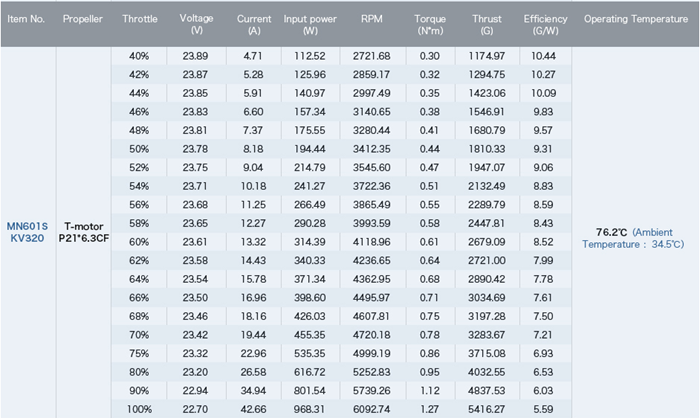Select the Thrust (G) column header
The height and width of the screenshot is (418, 700).
[488, 23]
